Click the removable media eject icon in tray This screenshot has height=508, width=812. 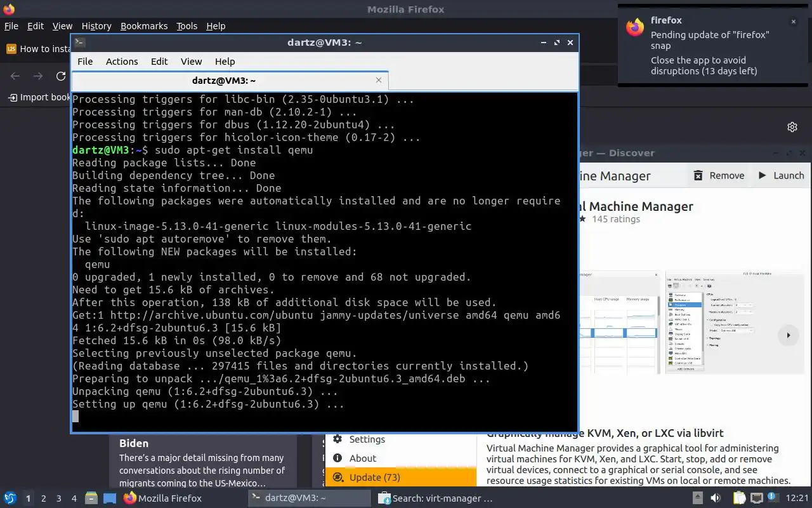698,498
